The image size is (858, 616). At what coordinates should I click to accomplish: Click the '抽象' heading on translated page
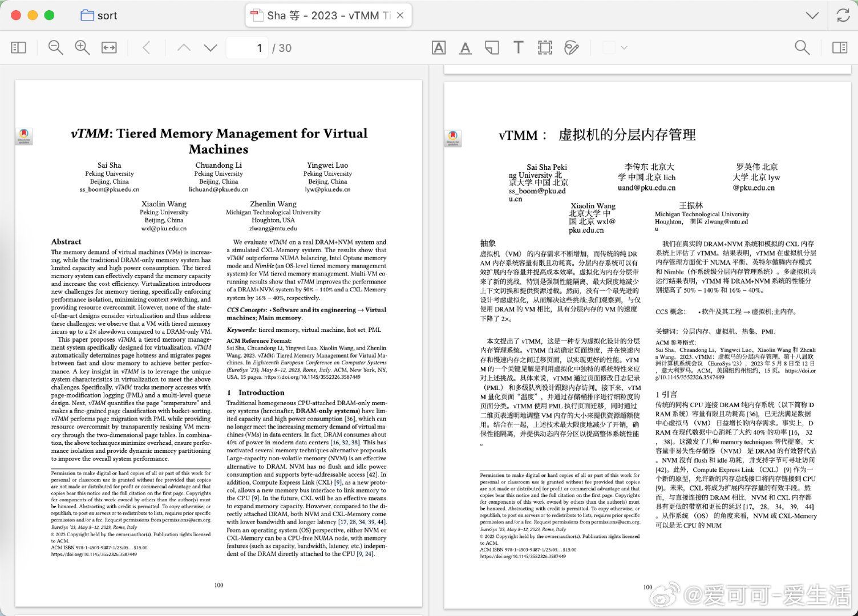coord(488,244)
